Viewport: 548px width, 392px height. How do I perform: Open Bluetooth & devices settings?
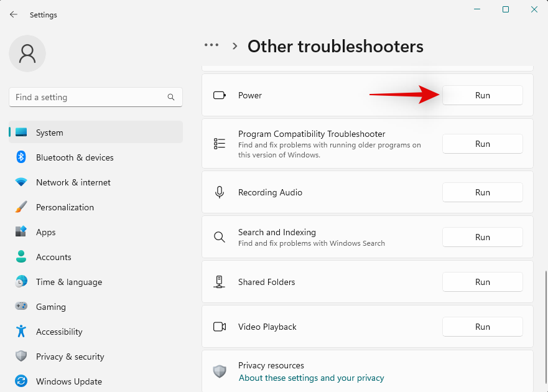tap(96, 157)
